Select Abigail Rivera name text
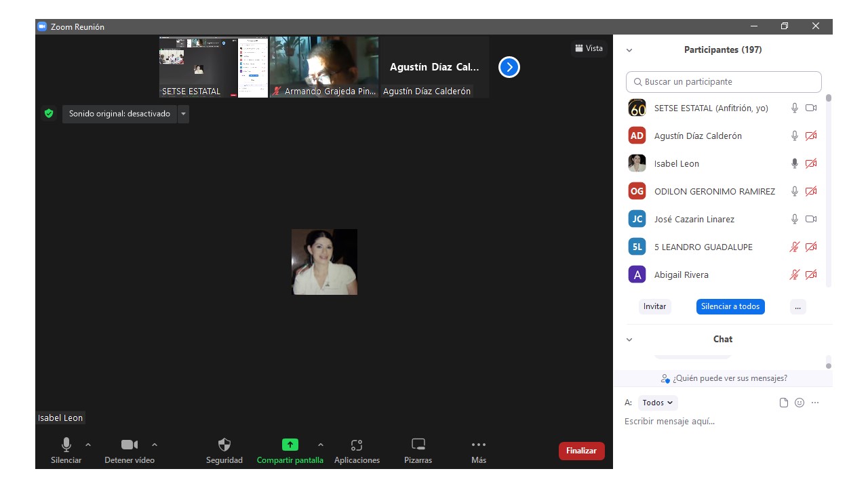 tap(682, 274)
